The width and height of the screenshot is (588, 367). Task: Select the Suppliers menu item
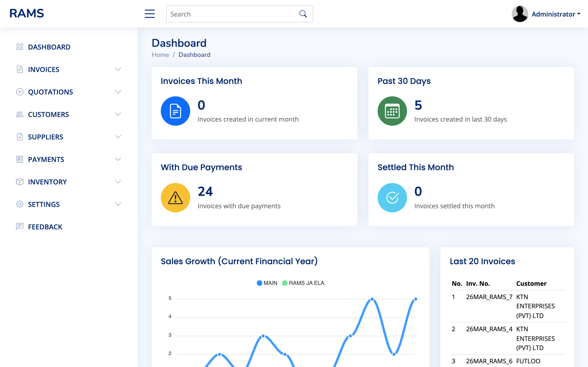45,137
